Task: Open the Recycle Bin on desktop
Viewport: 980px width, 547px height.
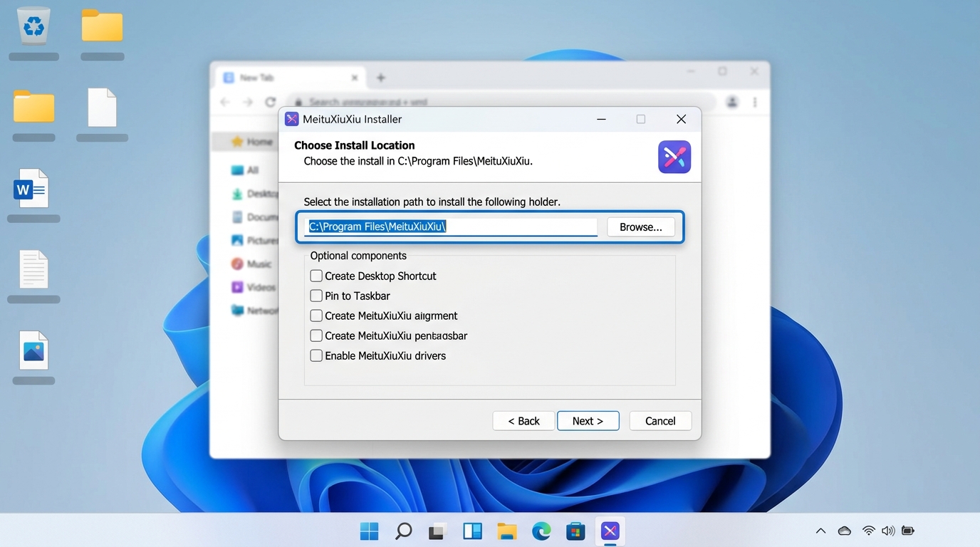Action: point(33,26)
